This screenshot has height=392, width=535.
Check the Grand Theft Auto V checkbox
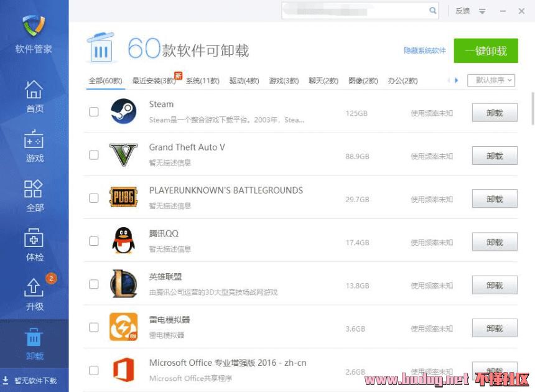[x=94, y=155]
